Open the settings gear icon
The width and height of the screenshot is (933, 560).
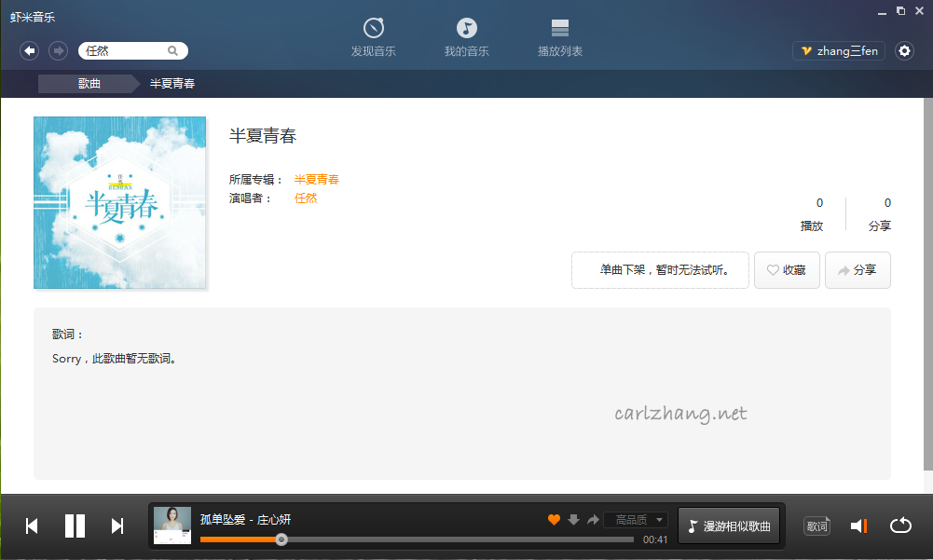[904, 51]
